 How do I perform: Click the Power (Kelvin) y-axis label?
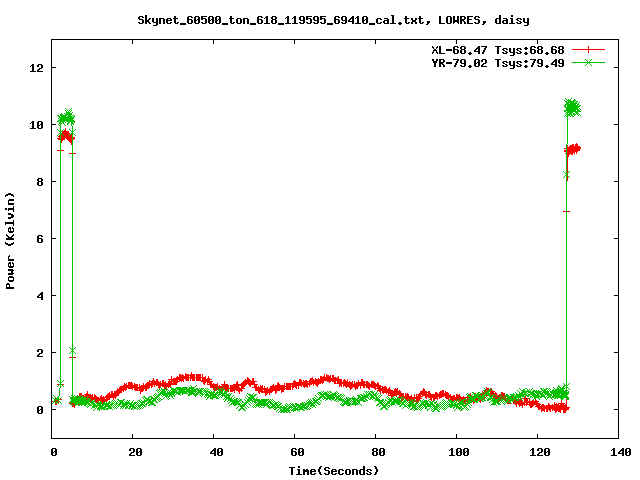[10, 240]
